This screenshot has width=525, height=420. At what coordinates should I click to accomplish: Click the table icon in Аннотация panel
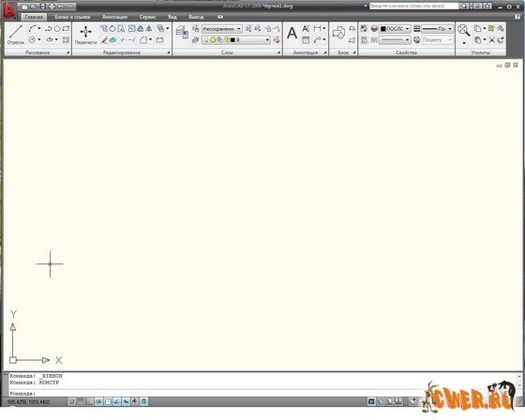pyautogui.click(x=306, y=40)
